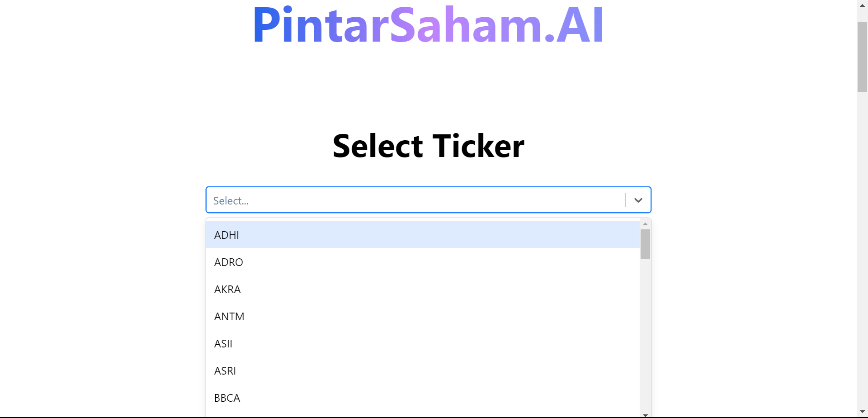The width and height of the screenshot is (868, 418).
Task: Pick BBCA from the ticker options
Action: point(227,398)
